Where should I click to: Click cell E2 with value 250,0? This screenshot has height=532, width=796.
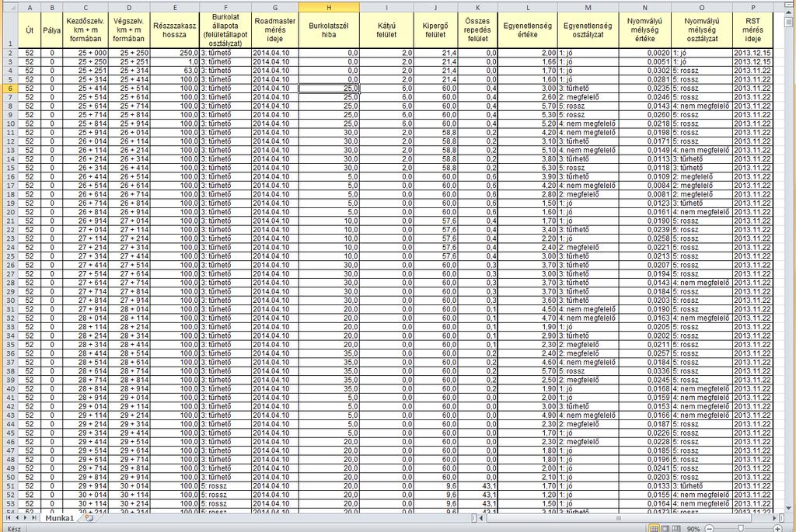tap(175, 53)
